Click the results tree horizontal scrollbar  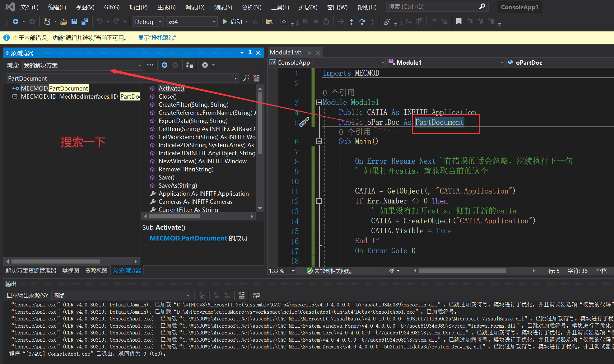tap(55, 261)
